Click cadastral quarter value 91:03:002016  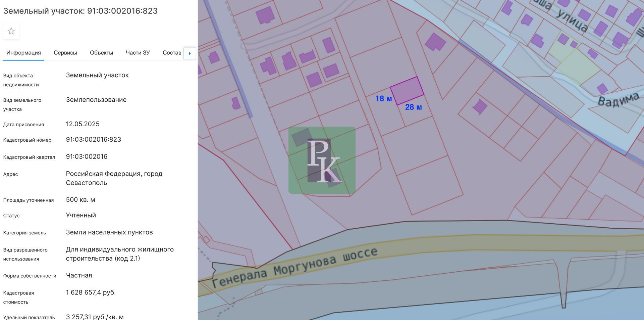pos(87,156)
